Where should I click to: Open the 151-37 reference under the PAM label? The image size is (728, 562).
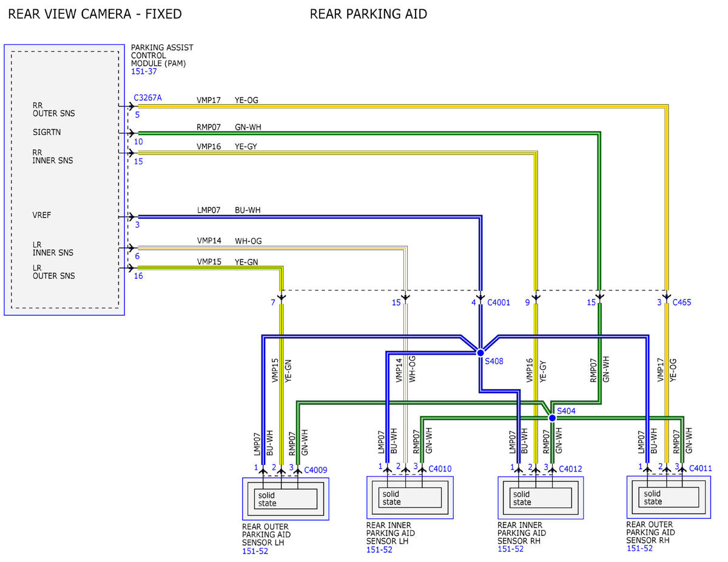143,71
